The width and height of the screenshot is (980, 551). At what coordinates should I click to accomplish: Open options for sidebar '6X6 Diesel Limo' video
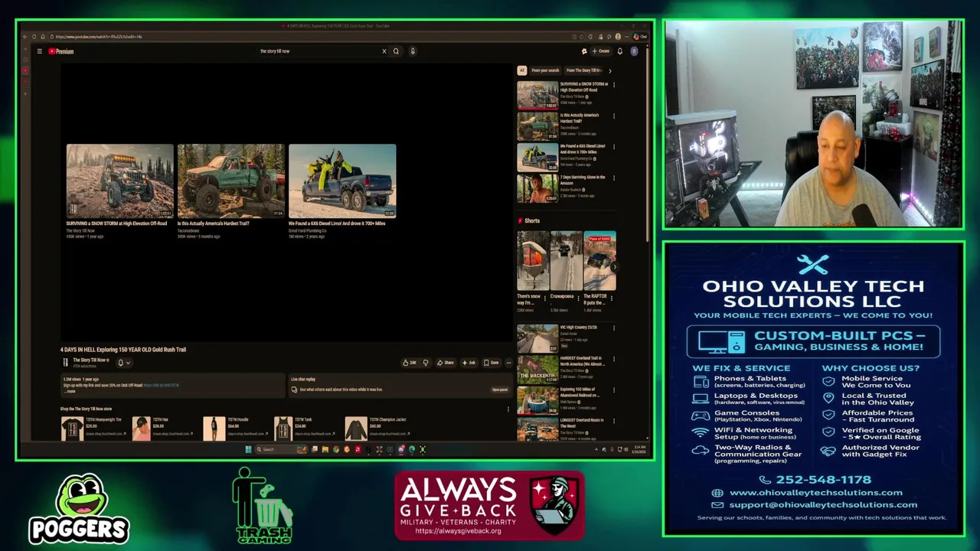tap(613, 146)
